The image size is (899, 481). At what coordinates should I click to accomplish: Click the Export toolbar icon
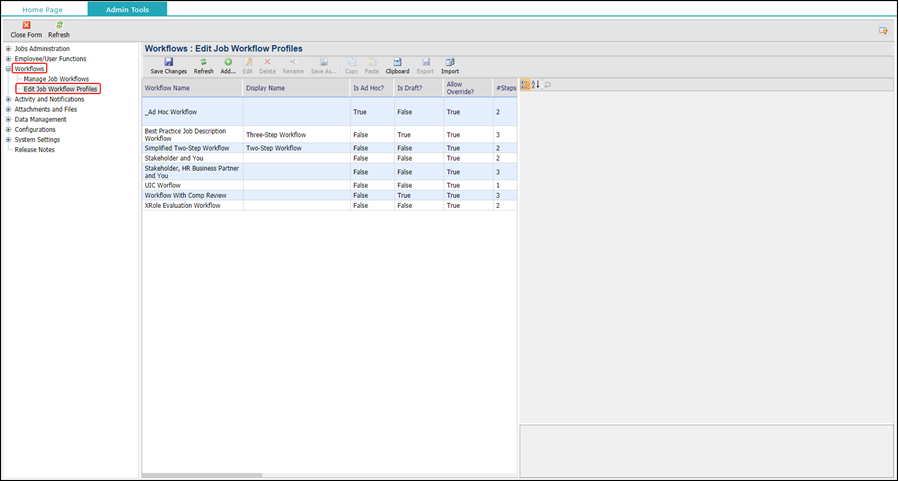(425, 62)
